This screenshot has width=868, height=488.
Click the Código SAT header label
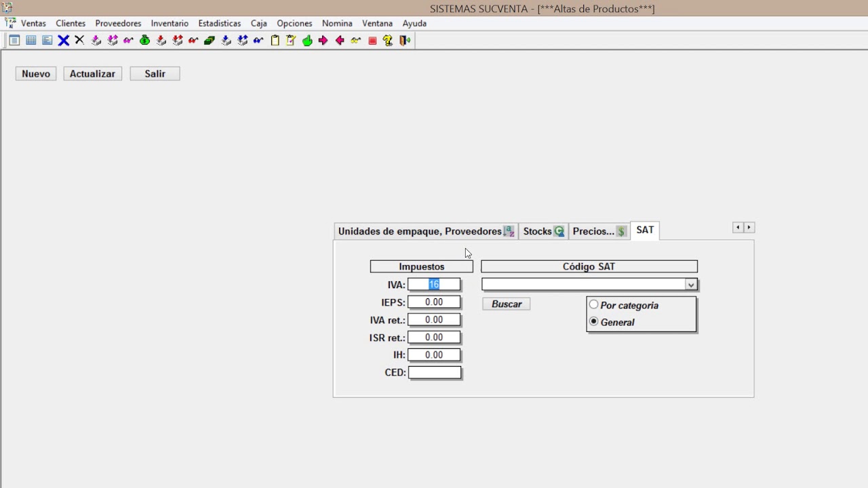[589, 267]
